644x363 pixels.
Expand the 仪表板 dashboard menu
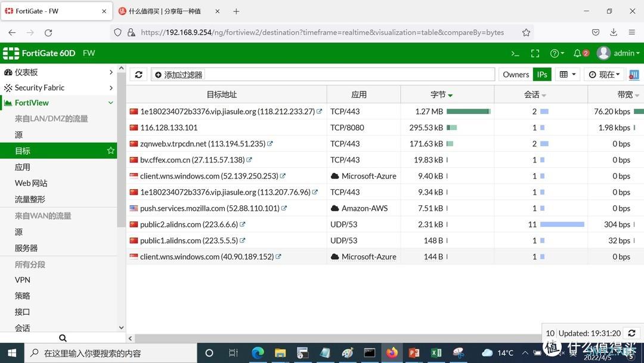(x=58, y=72)
